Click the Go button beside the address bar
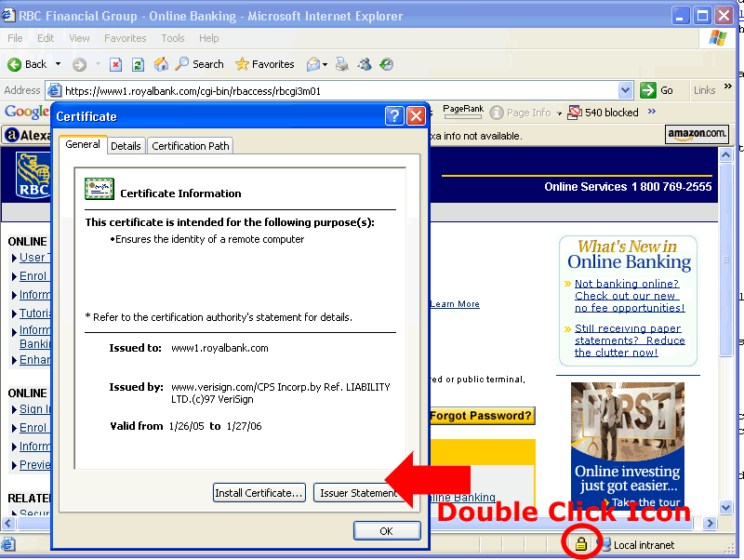Screen dimensions: 744x560 pos(657,90)
